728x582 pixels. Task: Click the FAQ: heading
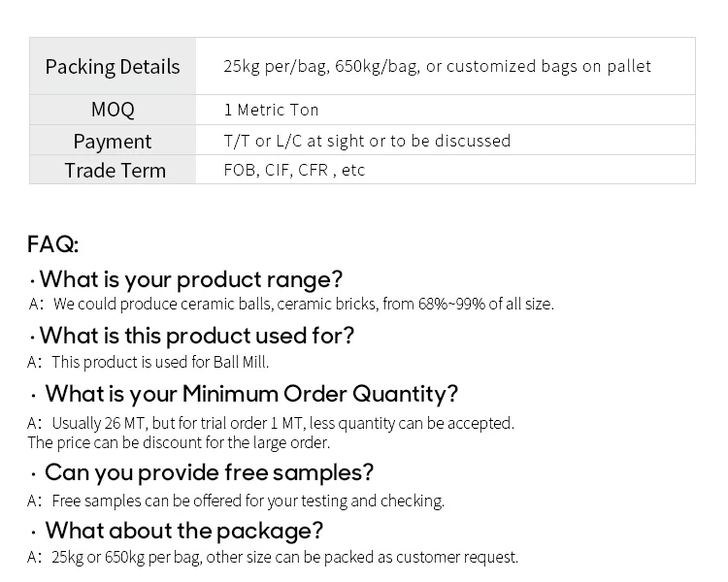(x=53, y=244)
